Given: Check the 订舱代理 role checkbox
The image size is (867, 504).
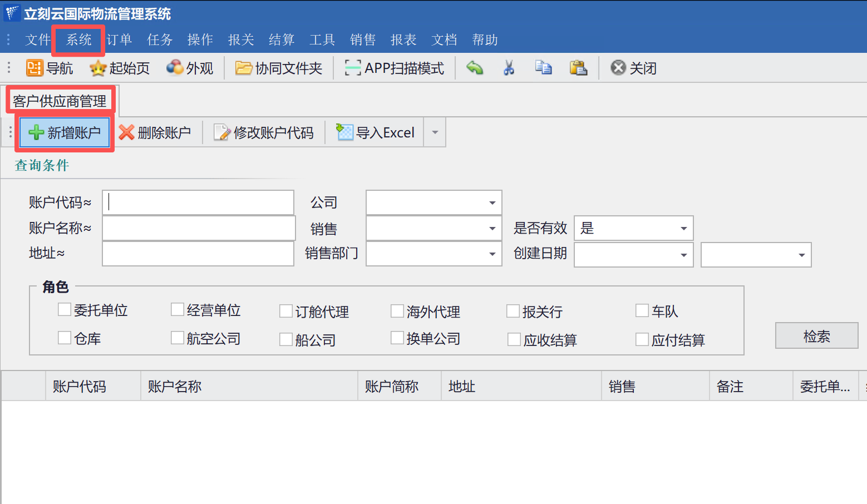Looking at the screenshot, I should point(286,311).
